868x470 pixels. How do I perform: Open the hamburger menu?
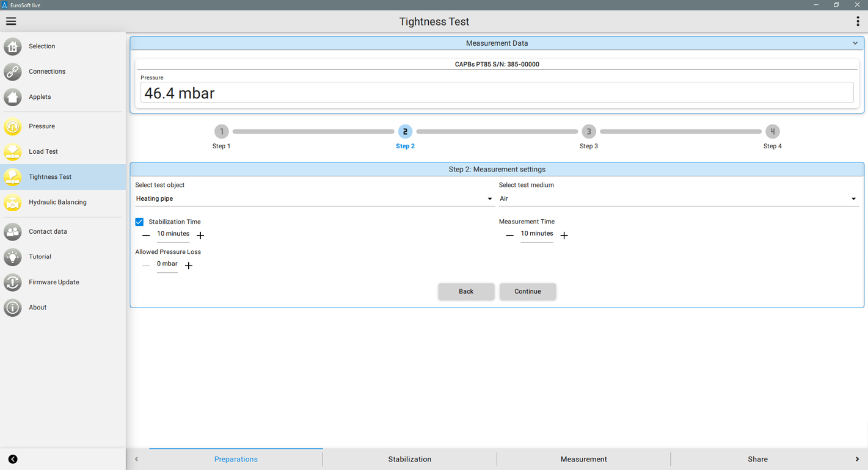pyautogui.click(x=11, y=21)
